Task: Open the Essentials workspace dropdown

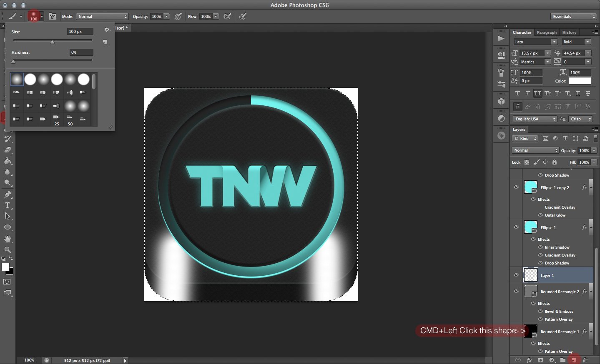Action: 574,17
